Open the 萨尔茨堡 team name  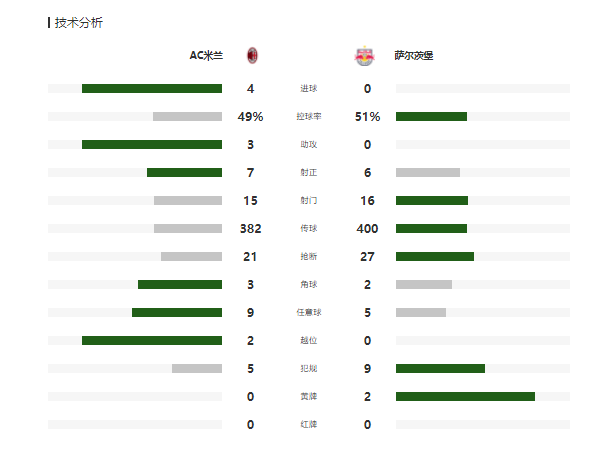414,56
